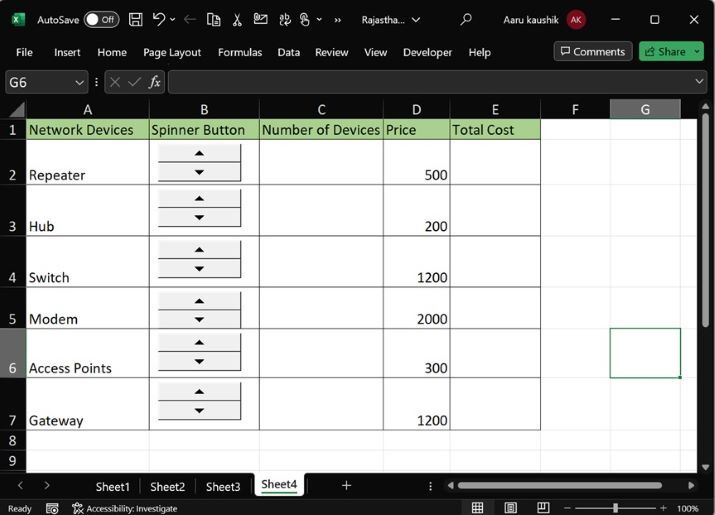Switch to the Home tab
This screenshot has width=715, height=515.
112,52
